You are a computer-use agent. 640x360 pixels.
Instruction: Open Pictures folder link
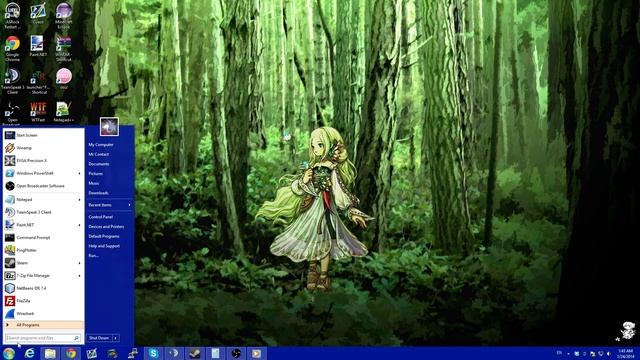pyautogui.click(x=96, y=173)
